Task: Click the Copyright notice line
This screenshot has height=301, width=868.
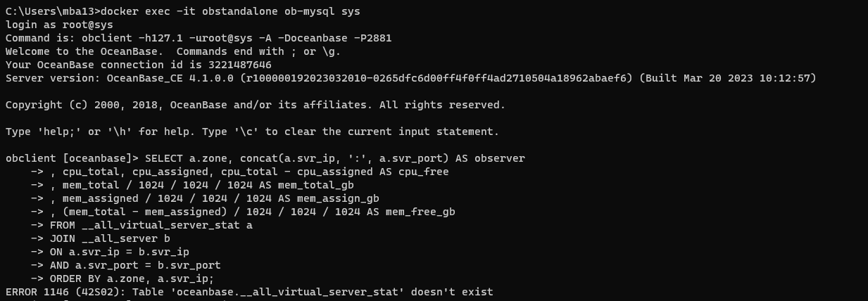Action: [x=255, y=105]
